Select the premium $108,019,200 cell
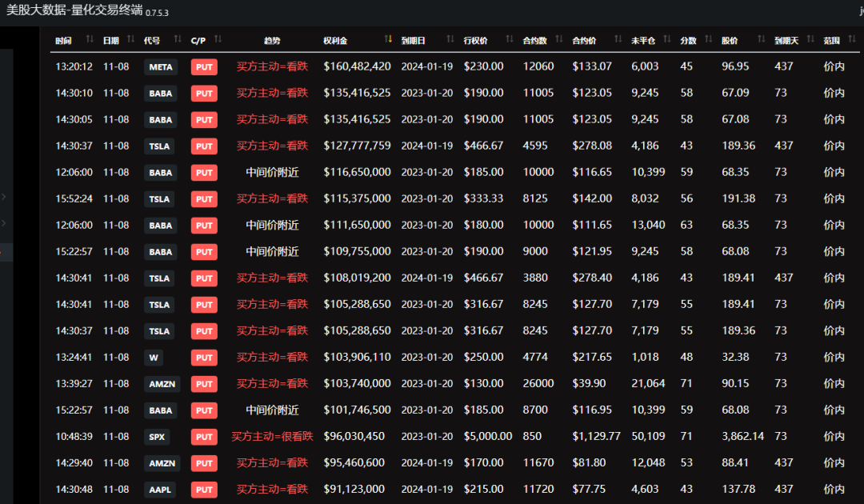The image size is (864, 504). [x=357, y=278]
